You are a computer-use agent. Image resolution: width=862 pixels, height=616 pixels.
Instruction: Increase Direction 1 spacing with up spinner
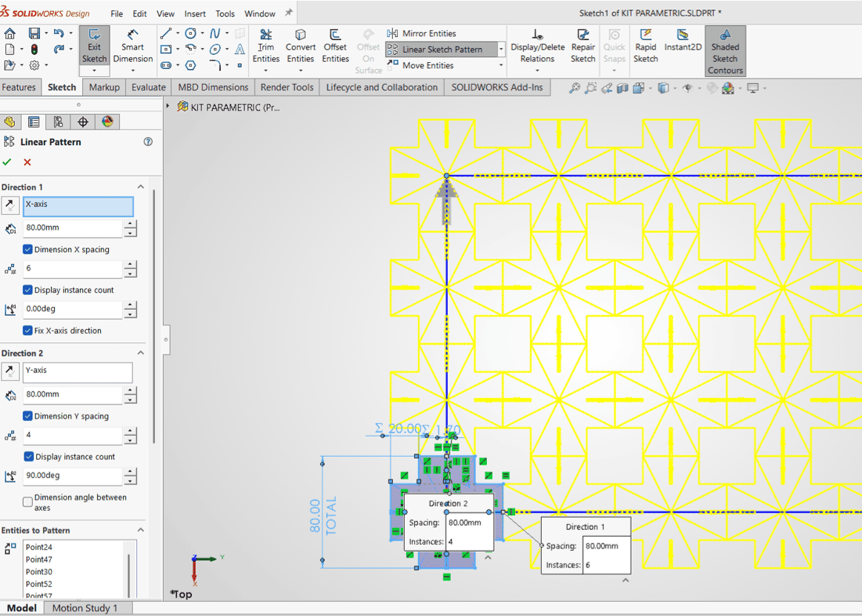[130, 224]
